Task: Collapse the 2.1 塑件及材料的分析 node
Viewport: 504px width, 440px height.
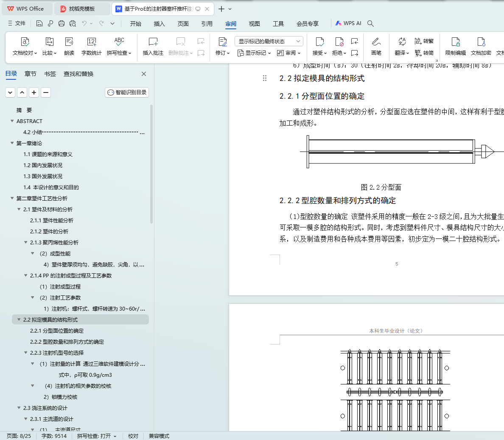Action: 19,209
